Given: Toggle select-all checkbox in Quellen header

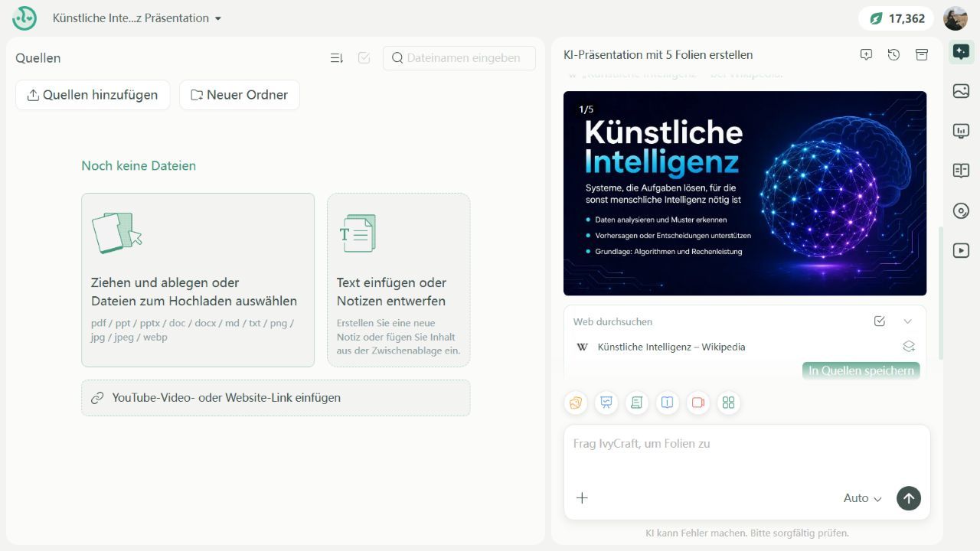Looking at the screenshot, I should click(364, 58).
